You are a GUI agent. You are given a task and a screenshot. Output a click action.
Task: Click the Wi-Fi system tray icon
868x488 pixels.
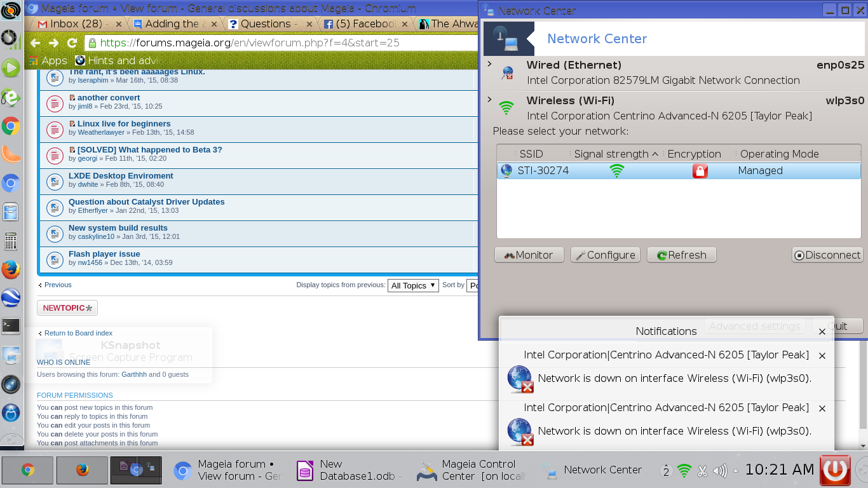[684, 471]
